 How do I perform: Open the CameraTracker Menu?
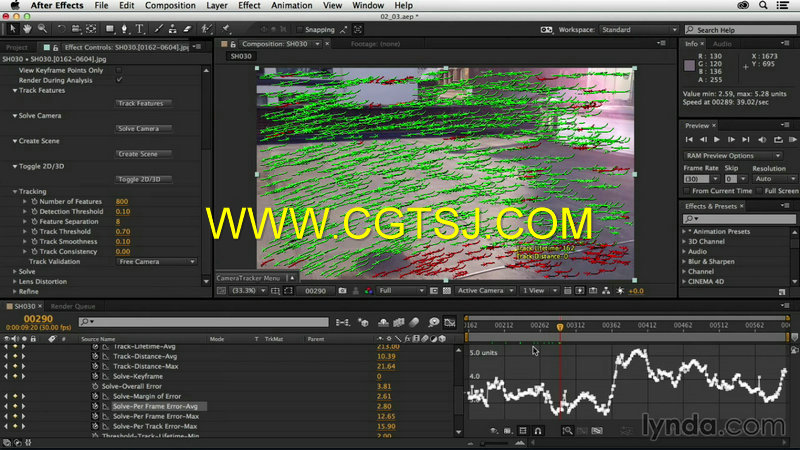tap(255, 278)
